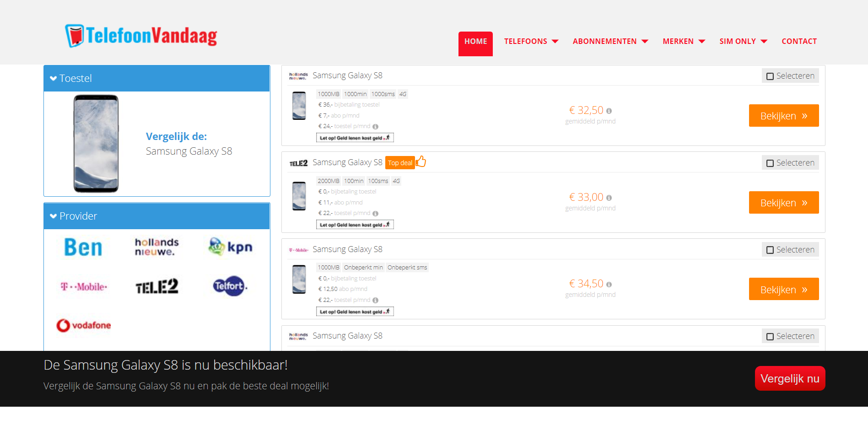868x425 pixels.
Task: Click the 'Onbeperkt min' tag in T-Mobile offer
Action: 363,268
